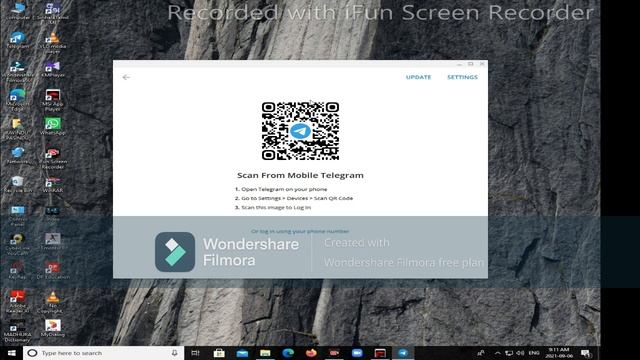Open the Computer desktop icon

tap(18, 11)
